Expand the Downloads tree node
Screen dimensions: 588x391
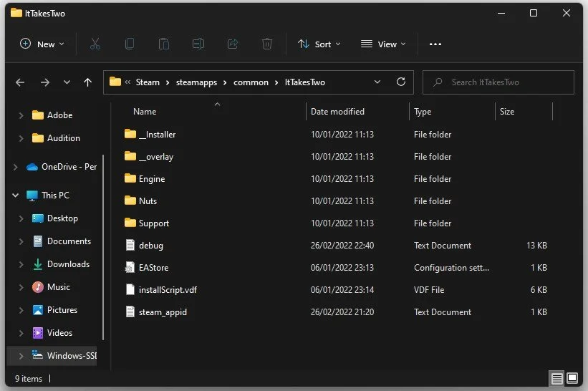21,264
